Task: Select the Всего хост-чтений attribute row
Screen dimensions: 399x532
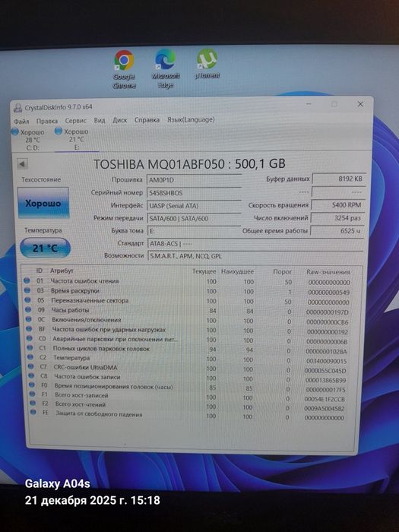Action: (x=188, y=406)
